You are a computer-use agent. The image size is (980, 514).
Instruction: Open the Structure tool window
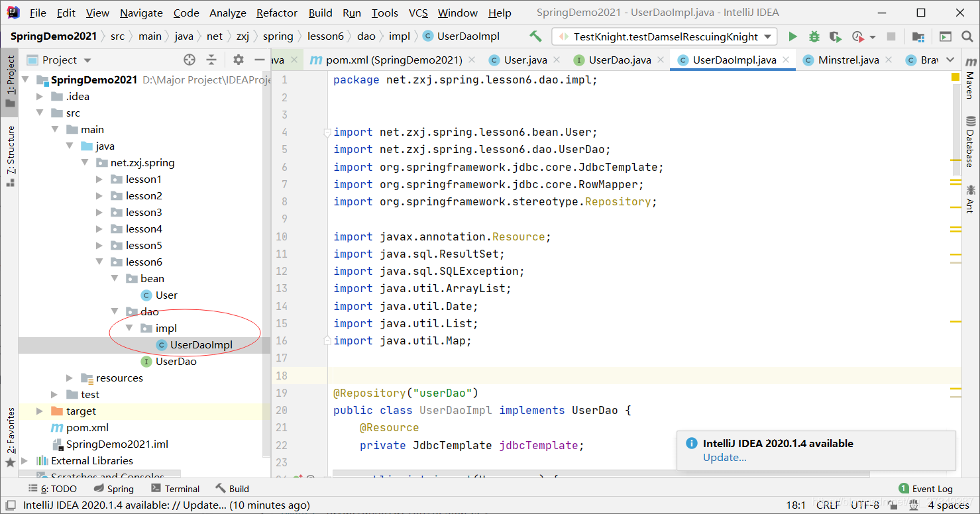[x=10, y=156]
